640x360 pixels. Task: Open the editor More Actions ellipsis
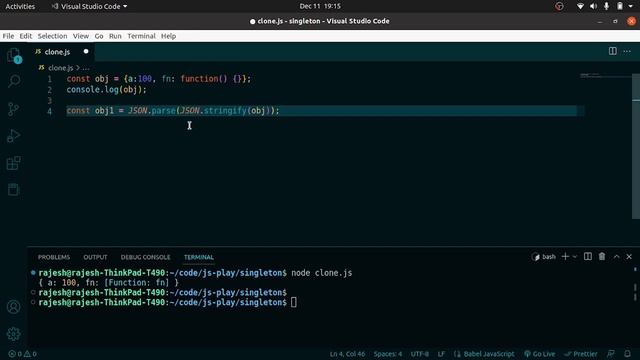tap(627, 51)
